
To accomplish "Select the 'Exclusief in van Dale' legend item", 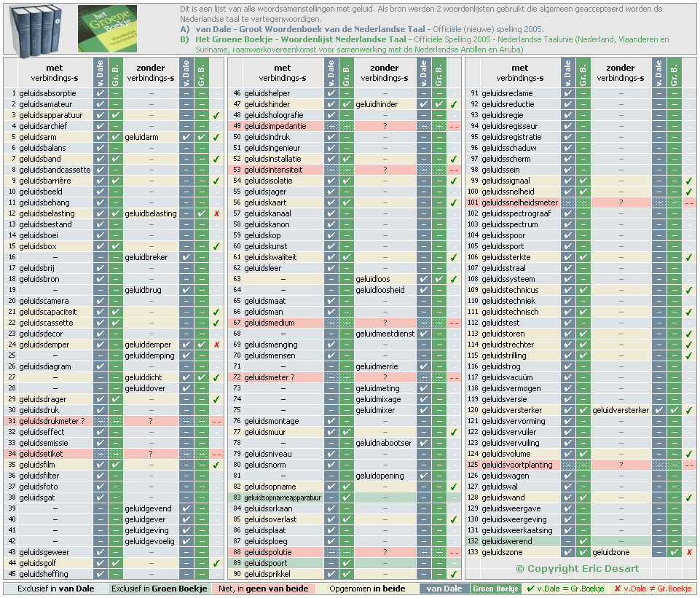I will click(56, 589).
